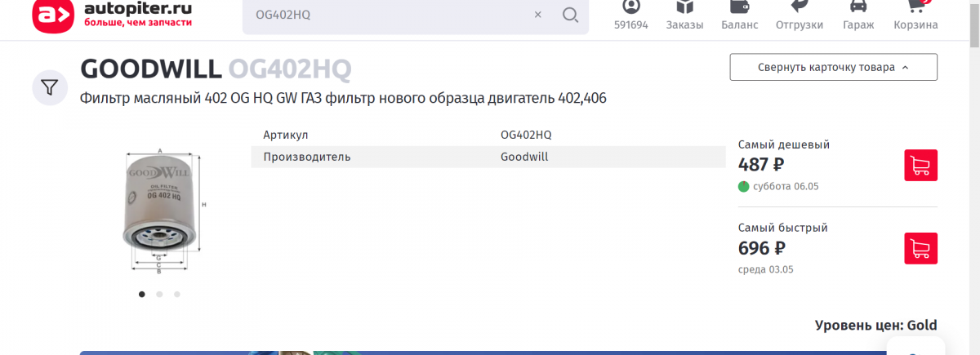This screenshot has width=980, height=355.
Task: Select the third image carousel dot
Action: click(176, 294)
